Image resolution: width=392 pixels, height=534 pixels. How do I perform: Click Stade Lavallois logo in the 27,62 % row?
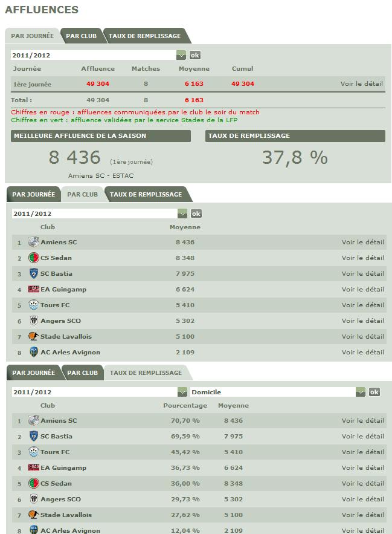point(34,515)
